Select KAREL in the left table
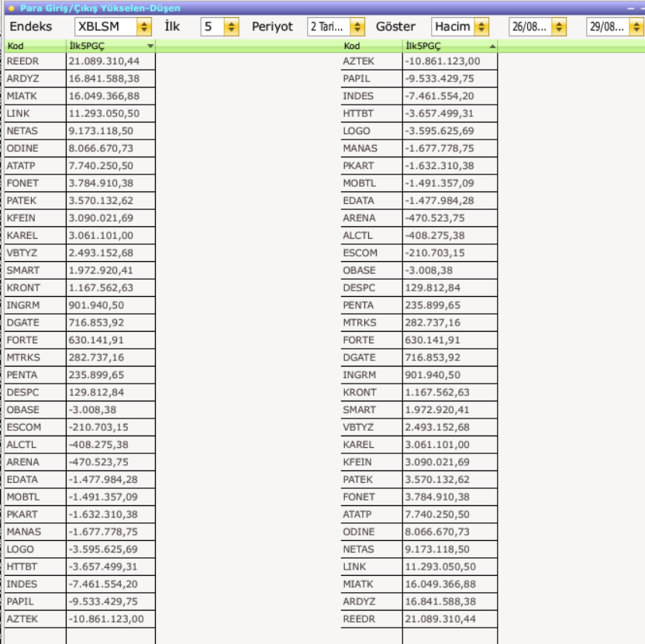 [x=22, y=236]
